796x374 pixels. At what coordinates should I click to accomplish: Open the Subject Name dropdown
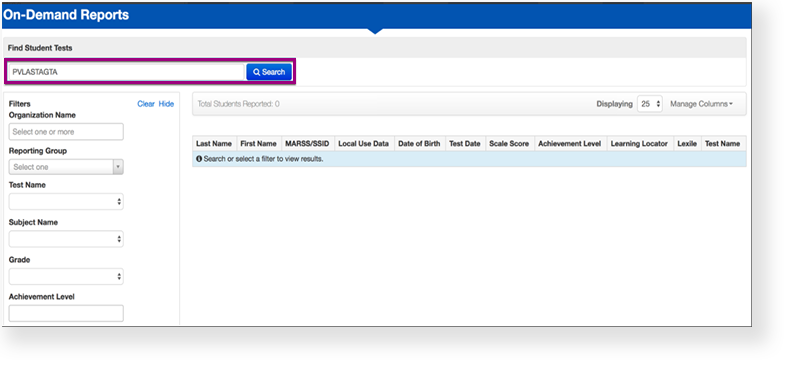pos(66,239)
